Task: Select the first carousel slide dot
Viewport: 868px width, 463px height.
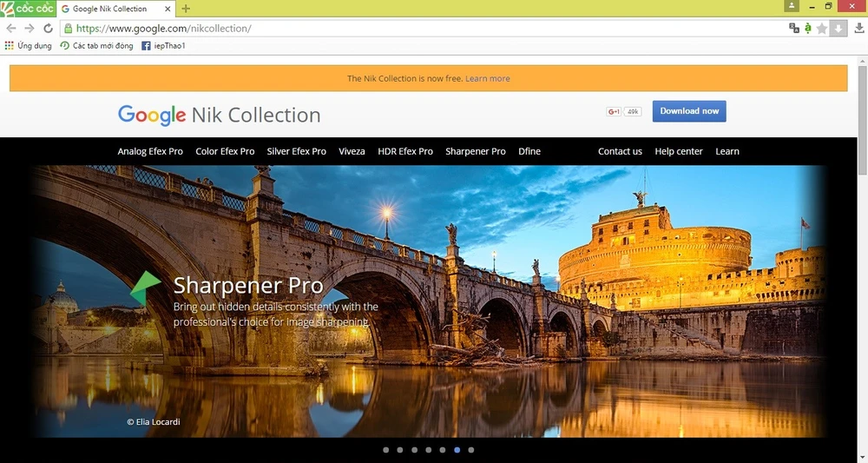Action: coord(386,450)
